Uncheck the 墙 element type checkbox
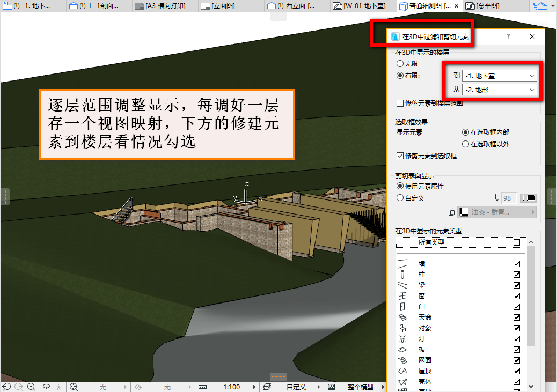557x392 pixels. [x=517, y=264]
